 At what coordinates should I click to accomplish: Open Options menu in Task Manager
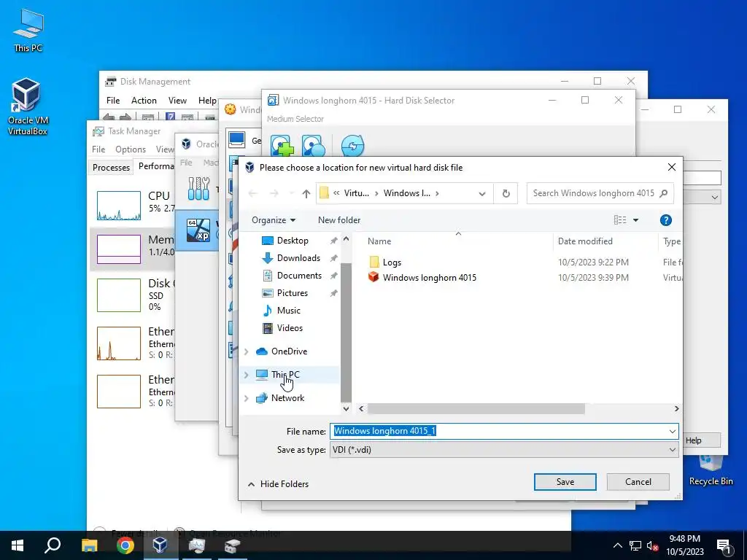coord(131,149)
